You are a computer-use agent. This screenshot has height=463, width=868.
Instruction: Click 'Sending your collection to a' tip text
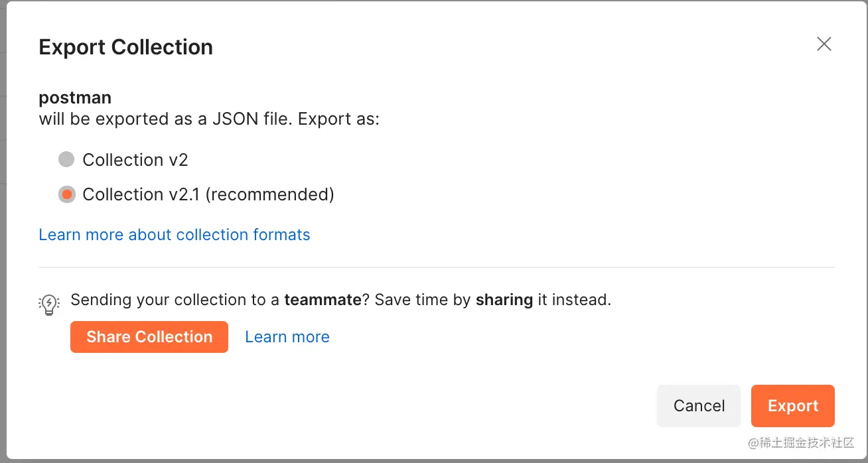[x=175, y=300]
